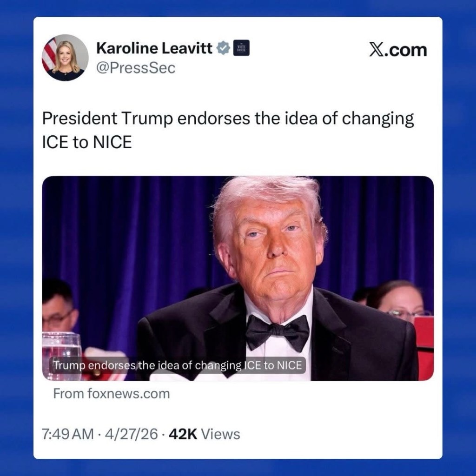Open the @PressSec handle
The width and height of the screenshot is (476, 476).
coord(136,68)
